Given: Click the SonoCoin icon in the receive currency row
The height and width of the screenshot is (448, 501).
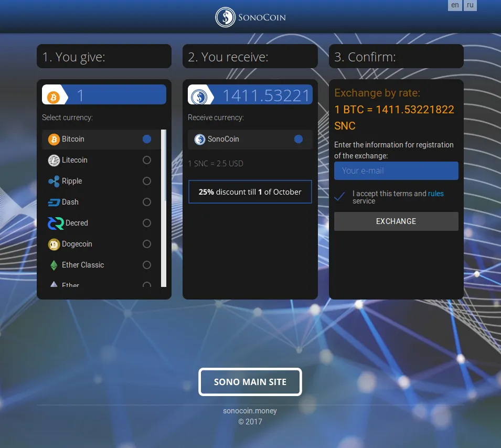Looking at the screenshot, I should (200, 140).
